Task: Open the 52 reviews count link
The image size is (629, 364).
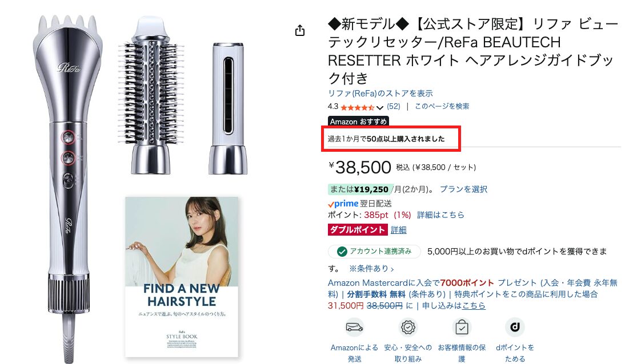Action: click(x=394, y=107)
